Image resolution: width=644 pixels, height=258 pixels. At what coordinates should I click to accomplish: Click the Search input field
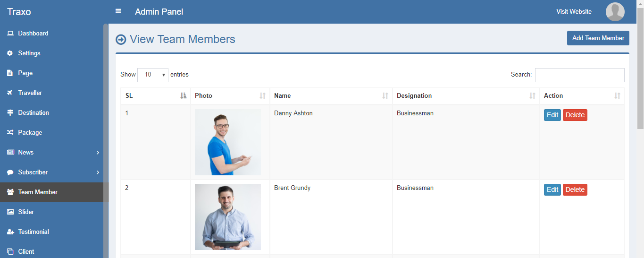[579, 75]
